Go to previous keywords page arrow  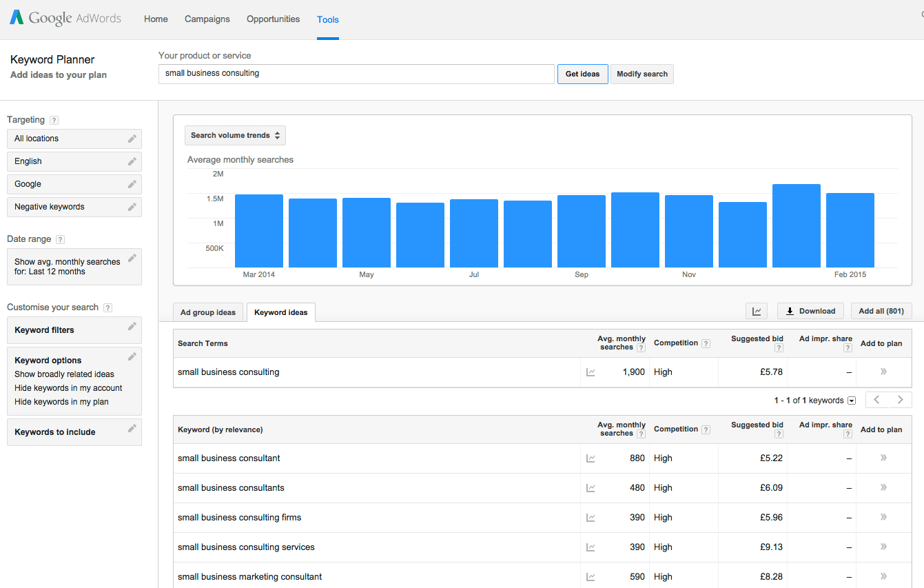[x=877, y=400]
